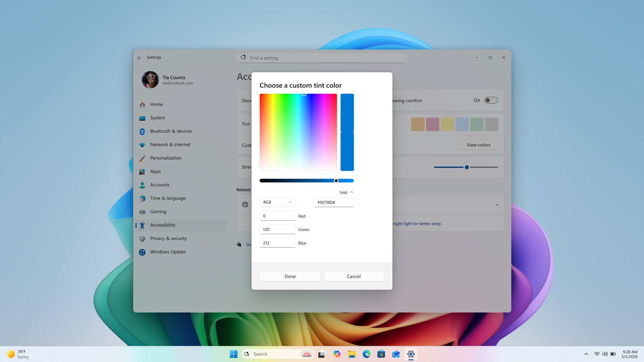Click the taskbar Search box
Screen dimensions: 644x362
click(278, 354)
